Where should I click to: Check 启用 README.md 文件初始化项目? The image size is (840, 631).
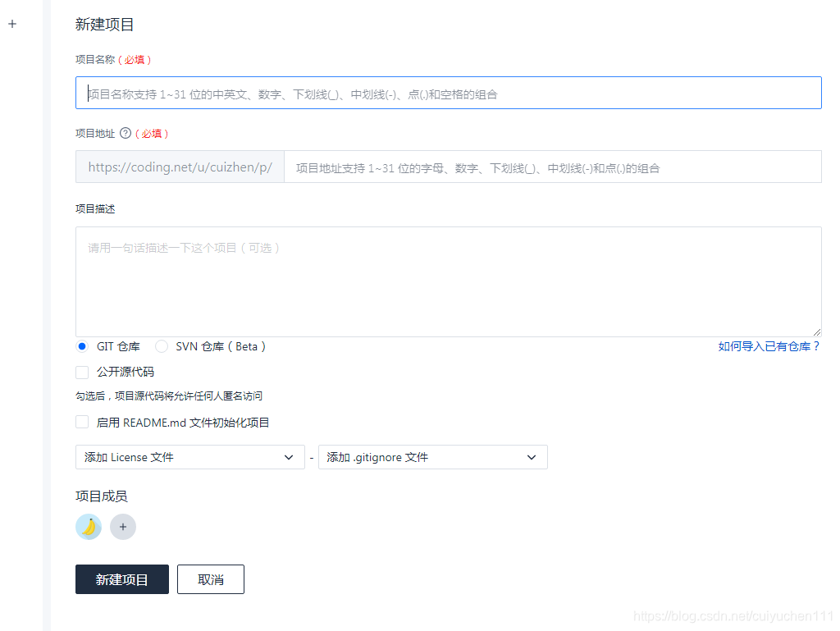coord(82,423)
